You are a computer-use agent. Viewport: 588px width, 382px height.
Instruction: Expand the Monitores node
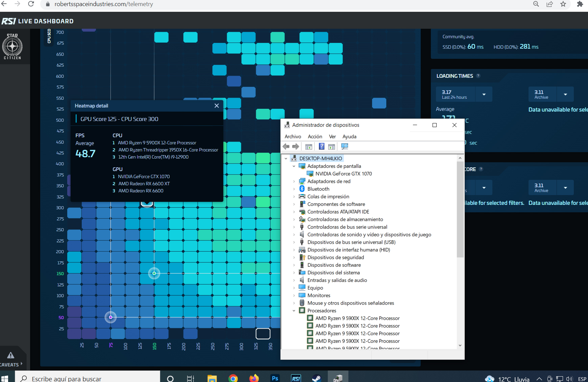[294, 295]
